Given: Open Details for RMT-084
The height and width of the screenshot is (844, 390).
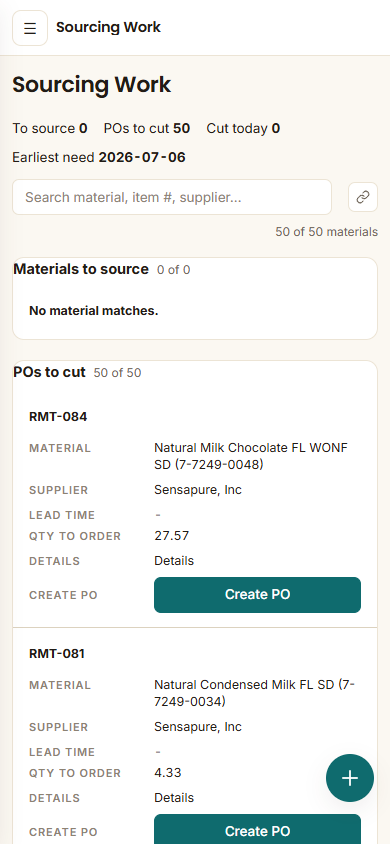Looking at the screenshot, I should click(174, 561).
